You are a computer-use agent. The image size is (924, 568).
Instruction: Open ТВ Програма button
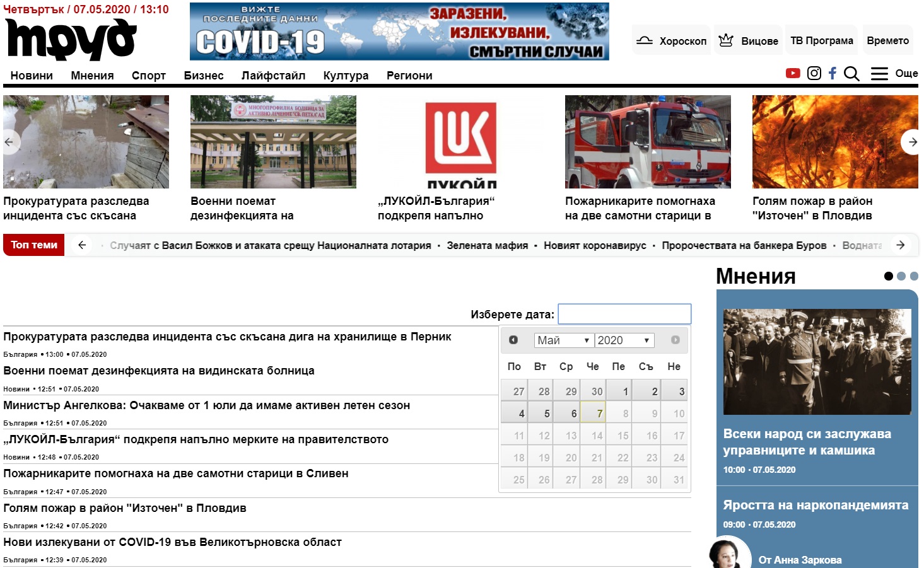point(822,40)
